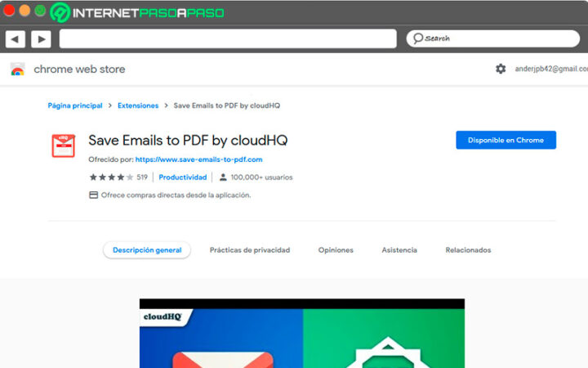The image size is (588, 368).
Task: Click the Disponible en Chrome button
Action: 506,140
